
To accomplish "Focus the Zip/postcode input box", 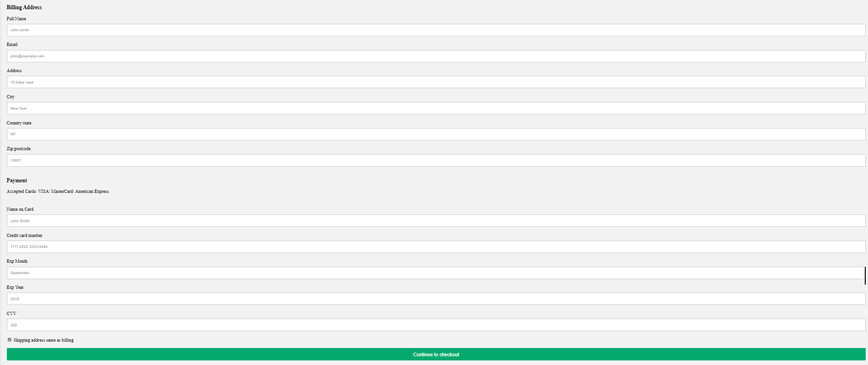I will click(x=436, y=161).
